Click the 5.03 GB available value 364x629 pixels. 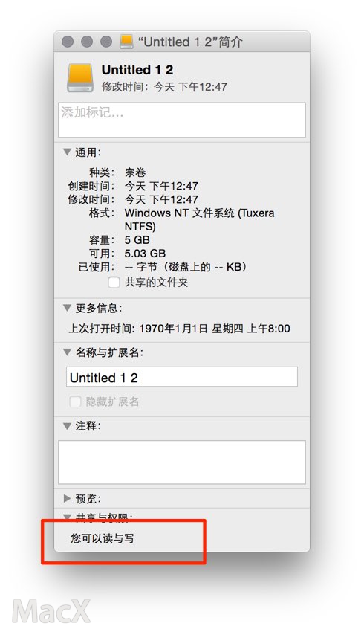coord(145,254)
